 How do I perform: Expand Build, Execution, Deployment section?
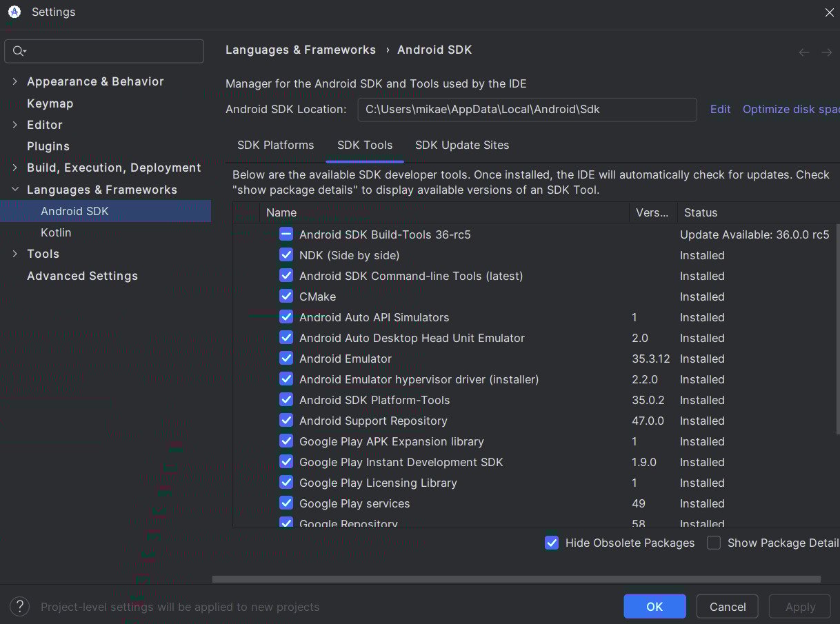15,168
